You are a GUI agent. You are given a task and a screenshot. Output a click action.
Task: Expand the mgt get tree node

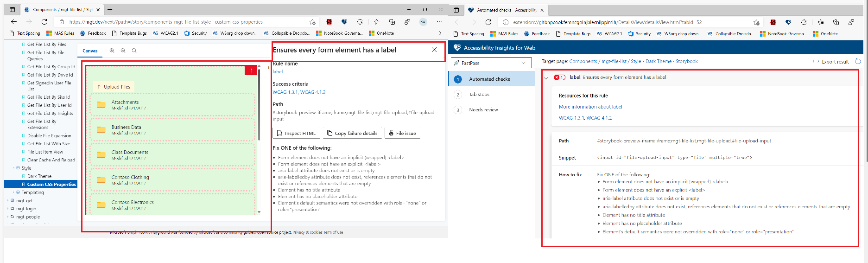click(x=8, y=200)
